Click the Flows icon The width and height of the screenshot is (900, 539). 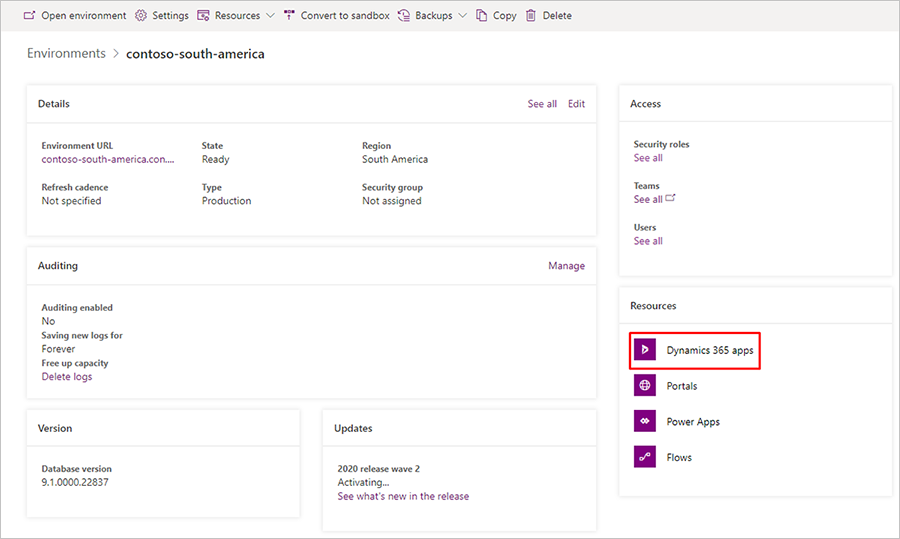tap(645, 457)
